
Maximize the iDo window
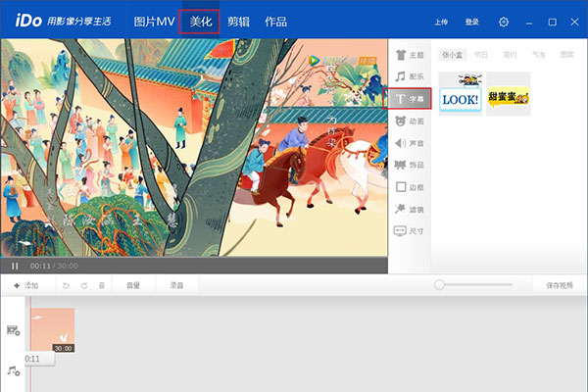click(552, 23)
